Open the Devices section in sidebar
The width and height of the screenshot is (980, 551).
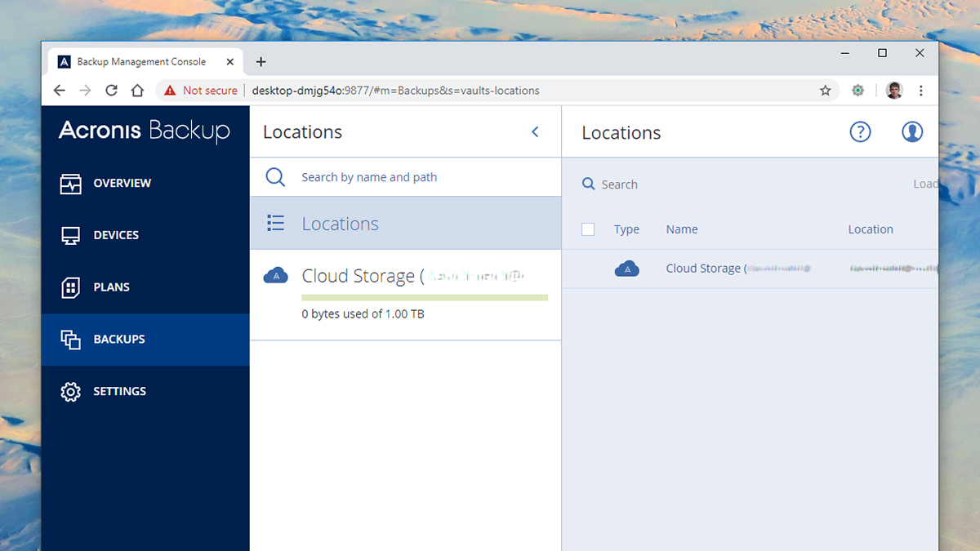tap(145, 235)
